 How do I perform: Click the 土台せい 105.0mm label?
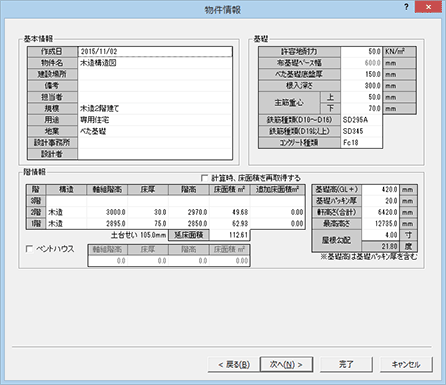(x=138, y=235)
